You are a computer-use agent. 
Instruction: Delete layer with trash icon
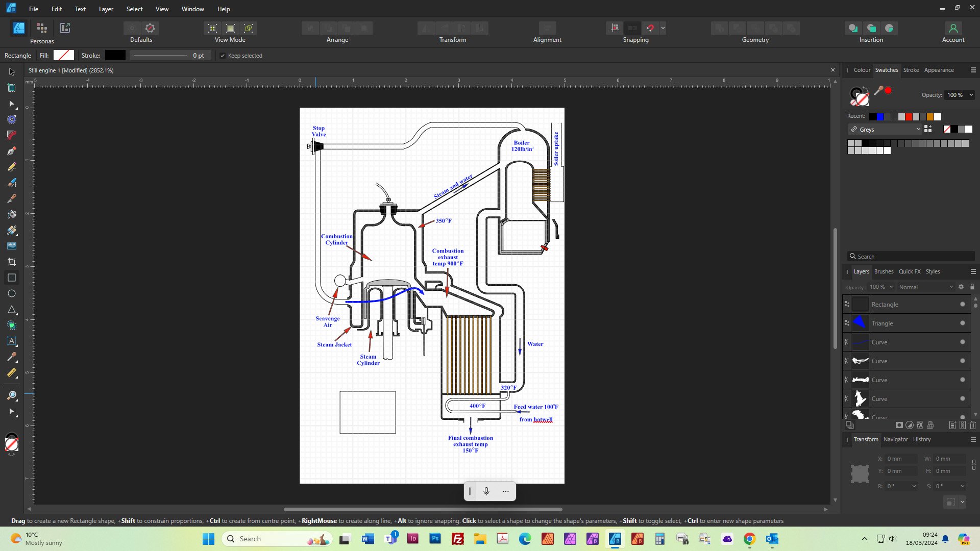tap(973, 425)
